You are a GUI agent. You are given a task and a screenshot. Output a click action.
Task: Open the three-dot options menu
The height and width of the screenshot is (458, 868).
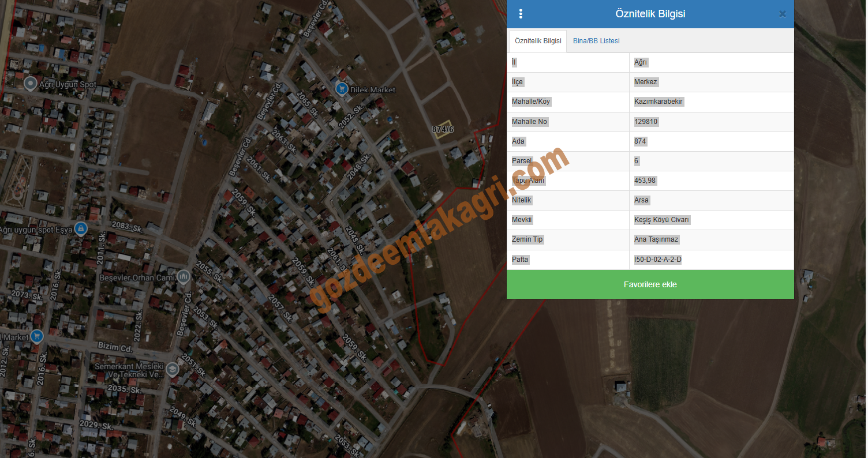[x=521, y=14]
